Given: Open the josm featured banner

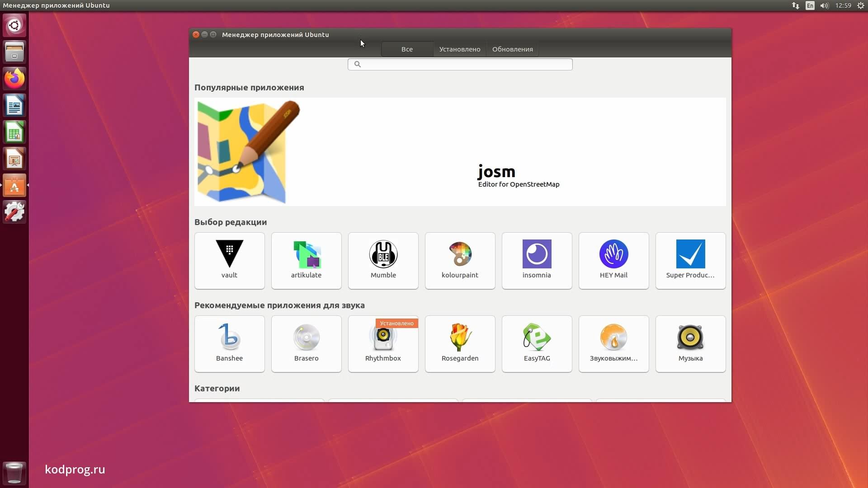Looking at the screenshot, I should pos(460,152).
